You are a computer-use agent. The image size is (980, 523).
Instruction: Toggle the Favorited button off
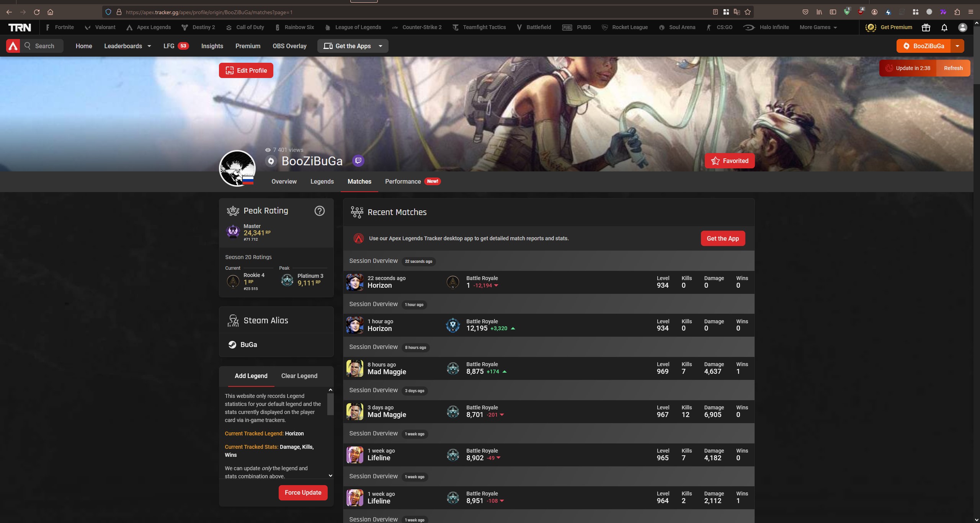[x=729, y=161]
